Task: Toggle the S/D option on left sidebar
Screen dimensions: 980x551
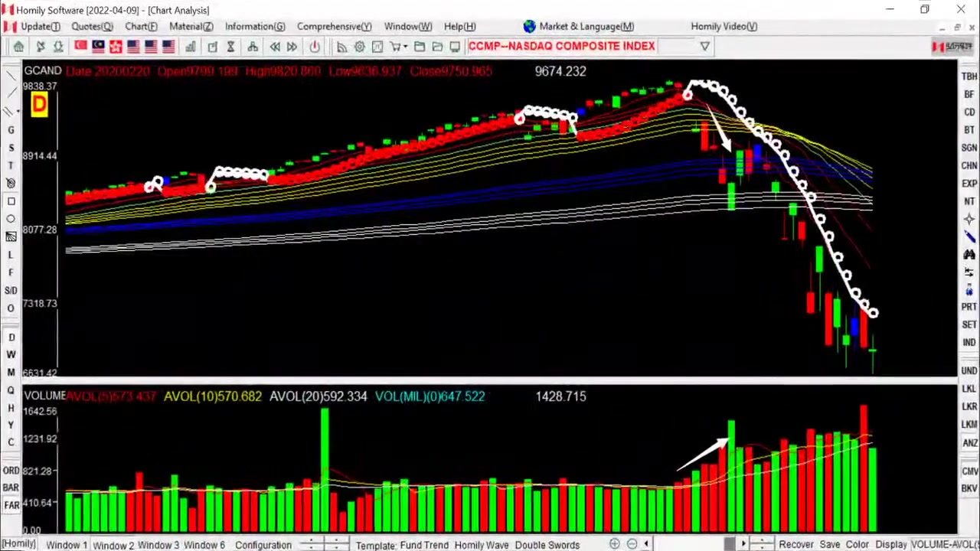Action: (x=11, y=291)
